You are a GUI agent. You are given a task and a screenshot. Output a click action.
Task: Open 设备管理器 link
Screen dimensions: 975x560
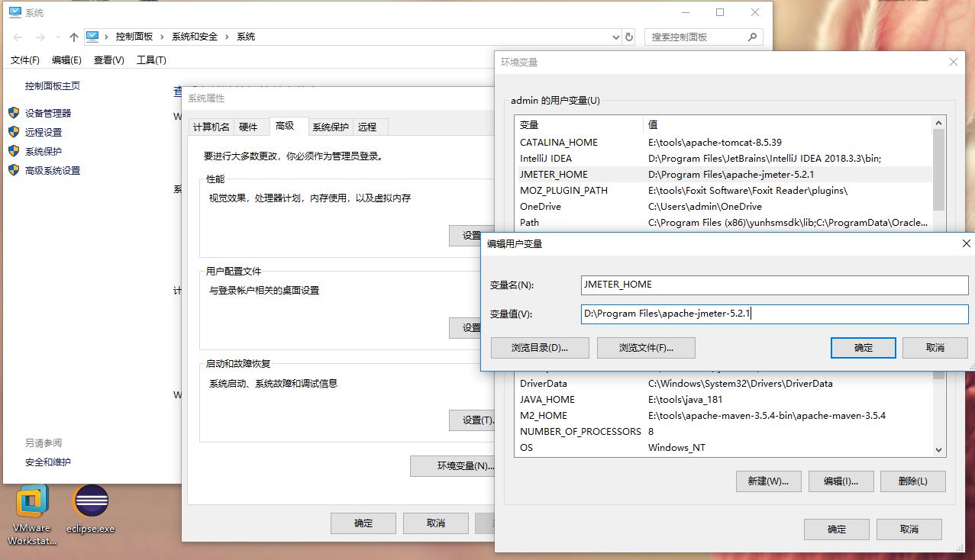point(48,113)
